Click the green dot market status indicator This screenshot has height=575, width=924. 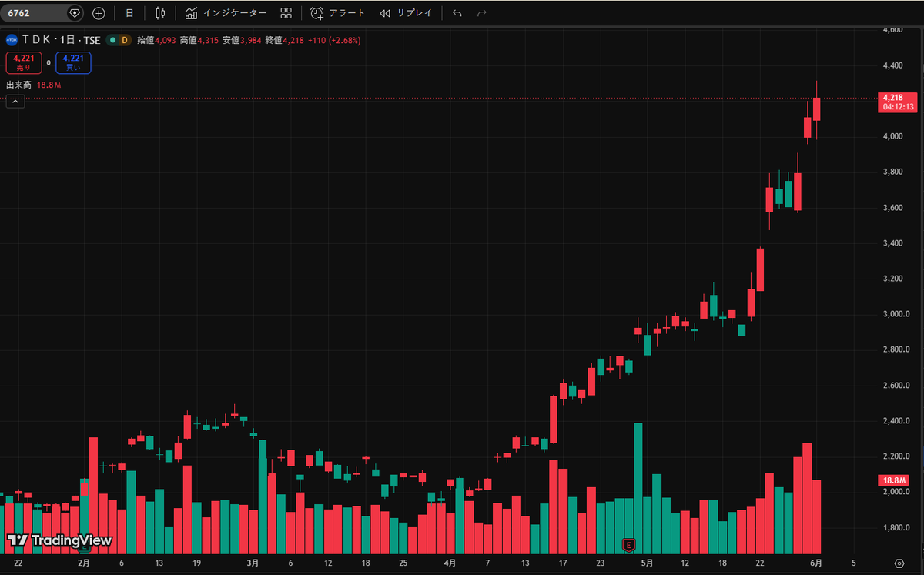tap(112, 40)
